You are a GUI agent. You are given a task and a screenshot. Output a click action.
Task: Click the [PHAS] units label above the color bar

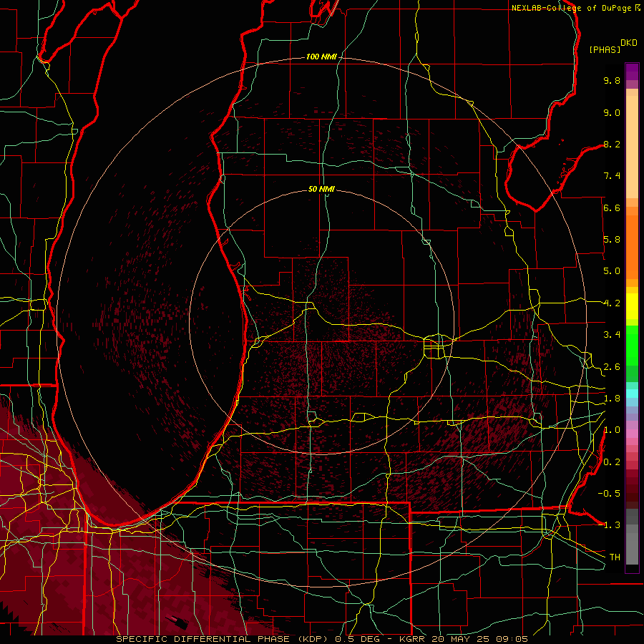pyautogui.click(x=605, y=49)
